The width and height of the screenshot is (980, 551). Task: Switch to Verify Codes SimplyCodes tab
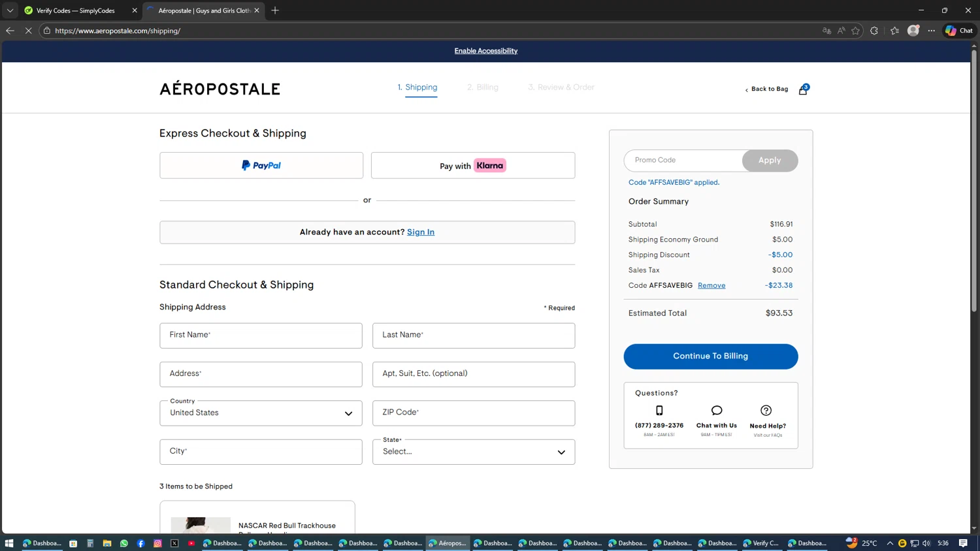click(76, 10)
